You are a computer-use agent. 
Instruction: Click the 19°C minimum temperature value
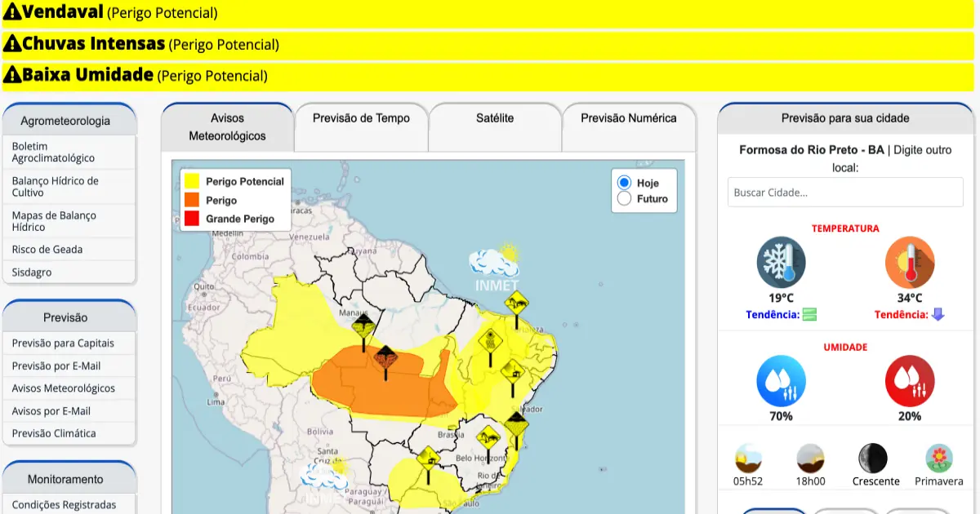781,299
